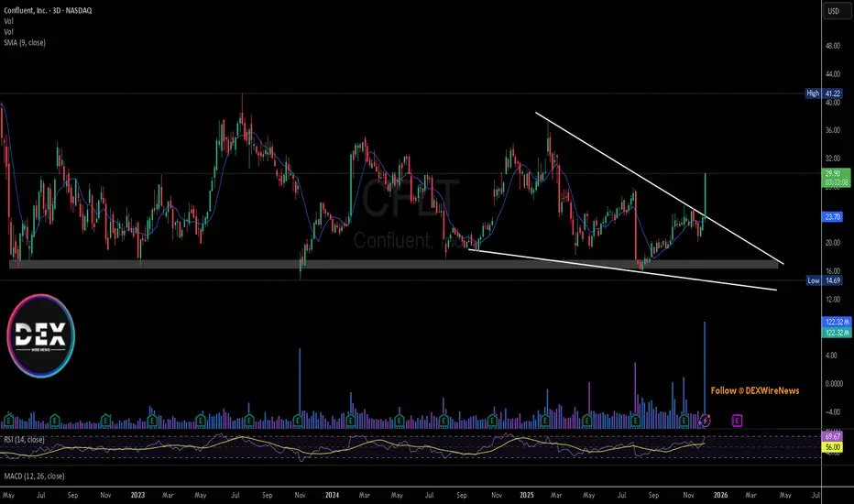Select the SMA (9, close) indicator legend
This screenshot has height=504, width=854.
coord(25,42)
